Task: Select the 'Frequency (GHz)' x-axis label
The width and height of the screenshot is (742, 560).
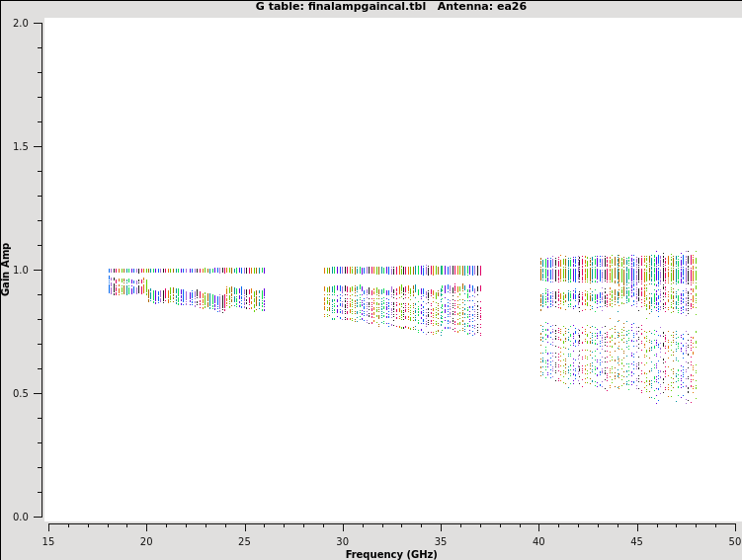Action: pos(391,554)
